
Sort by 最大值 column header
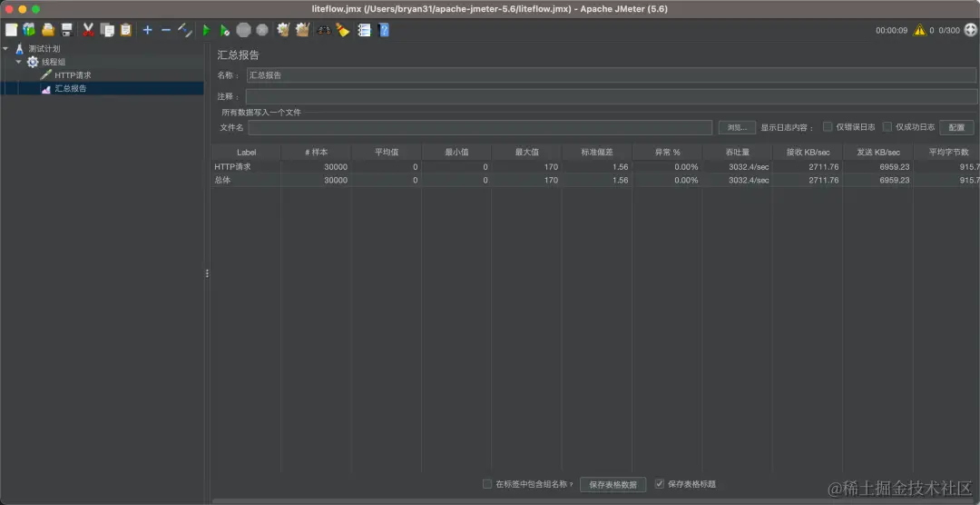coord(527,152)
